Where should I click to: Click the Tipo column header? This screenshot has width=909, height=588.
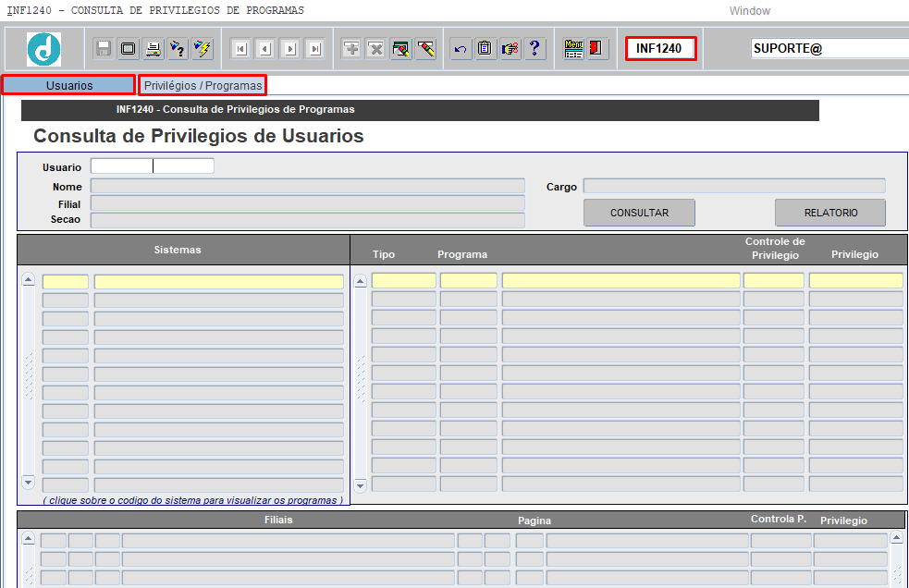pyautogui.click(x=383, y=254)
